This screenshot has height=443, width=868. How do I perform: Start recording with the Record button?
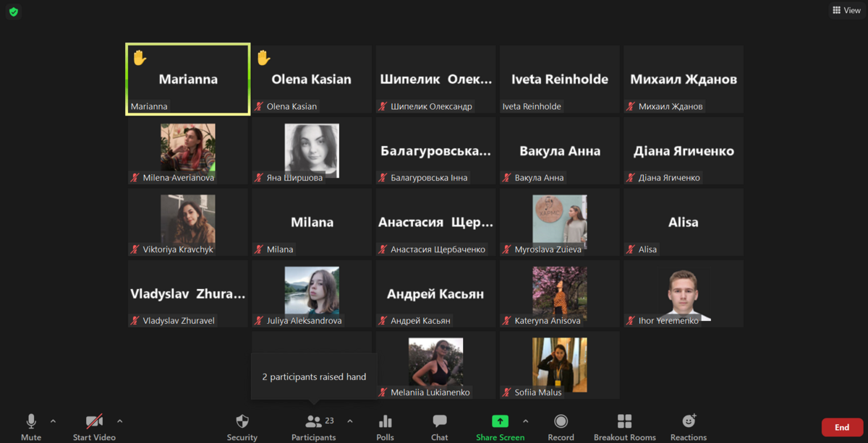561,427
